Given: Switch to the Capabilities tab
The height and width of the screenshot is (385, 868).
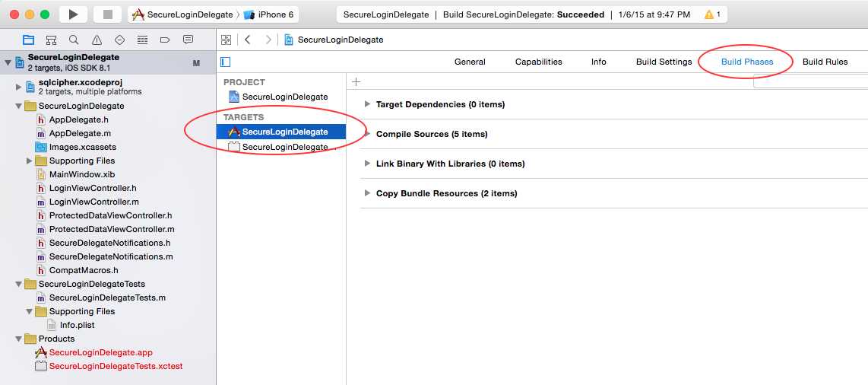Looking at the screenshot, I should point(539,62).
